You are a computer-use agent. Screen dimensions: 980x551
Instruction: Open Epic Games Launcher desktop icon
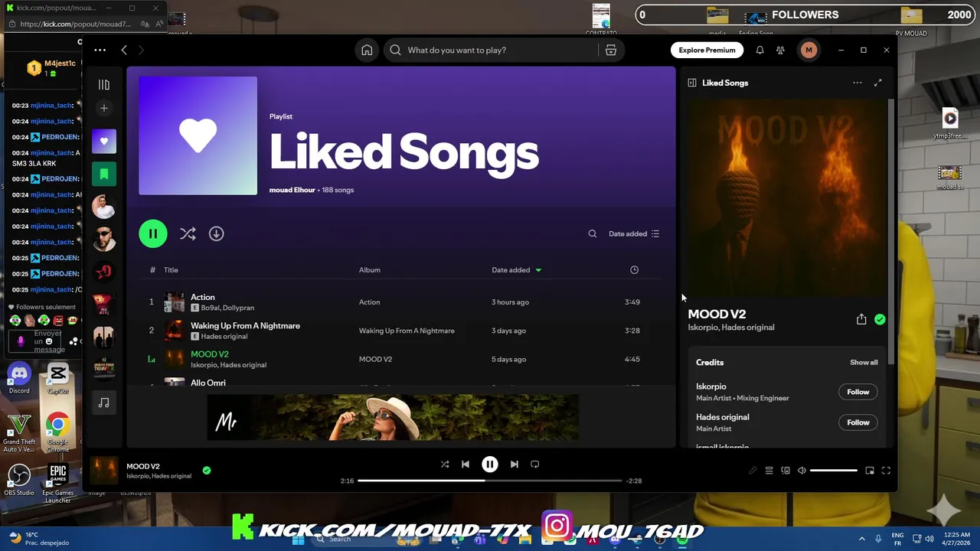tap(57, 483)
